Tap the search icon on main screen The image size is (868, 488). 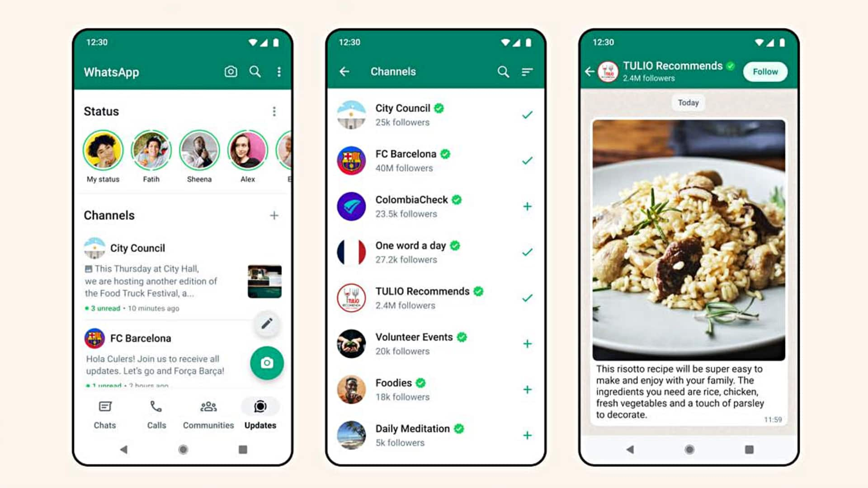[255, 71]
